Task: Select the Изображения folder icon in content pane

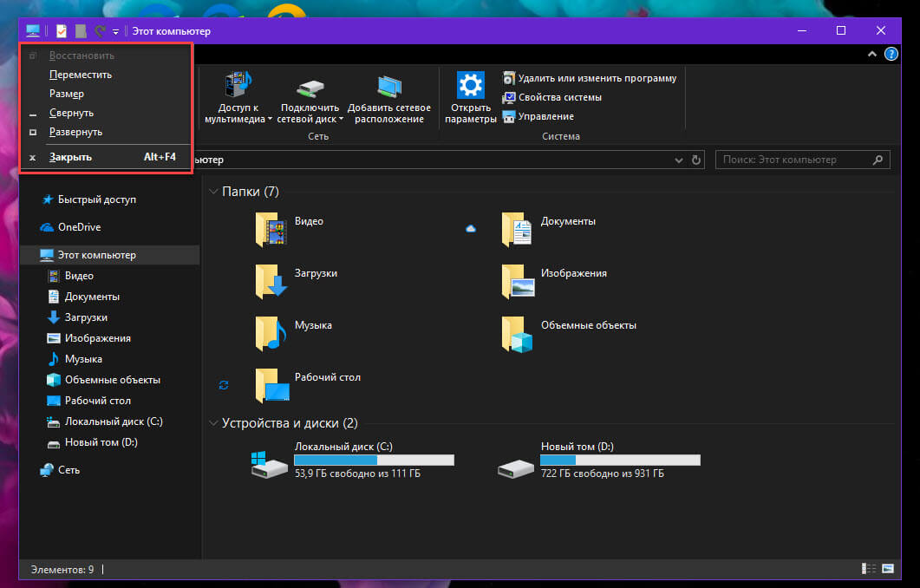Action: click(x=518, y=281)
